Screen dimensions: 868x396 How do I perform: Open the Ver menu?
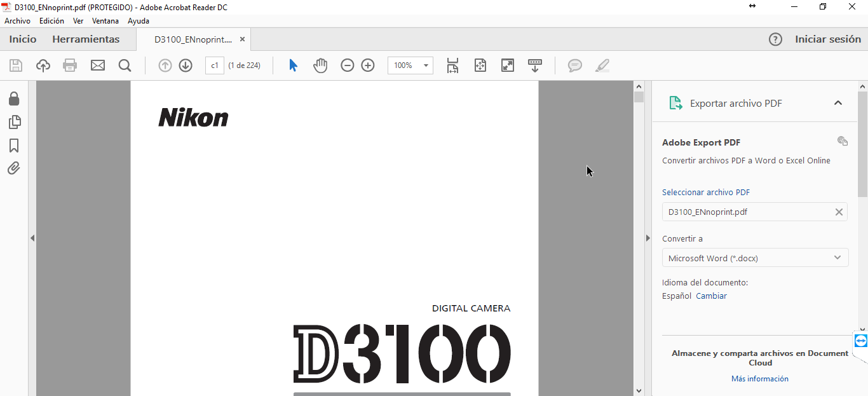click(78, 21)
